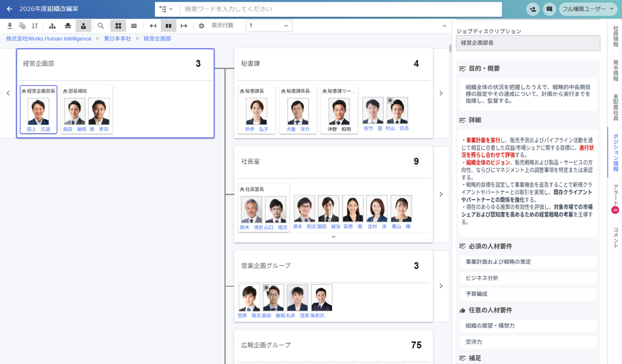
Task: Switch to the organization tree view icon
Action: click(x=52, y=26)
